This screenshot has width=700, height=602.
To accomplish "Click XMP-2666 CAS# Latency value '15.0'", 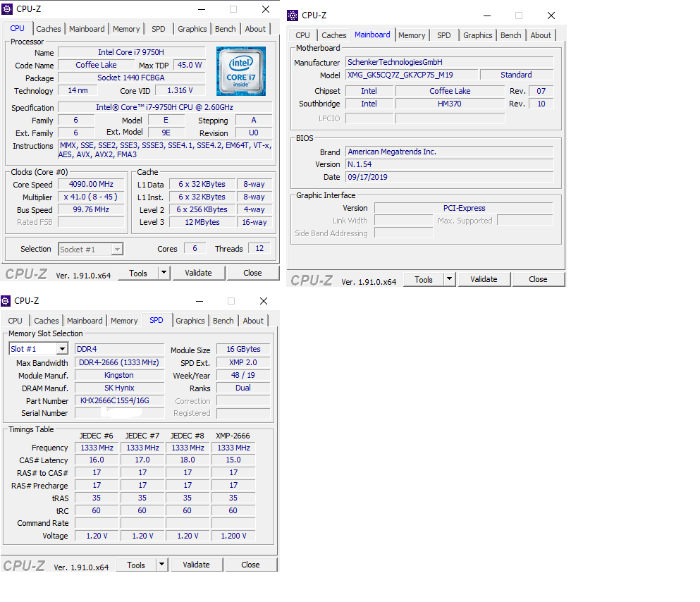I will point(233,460).
